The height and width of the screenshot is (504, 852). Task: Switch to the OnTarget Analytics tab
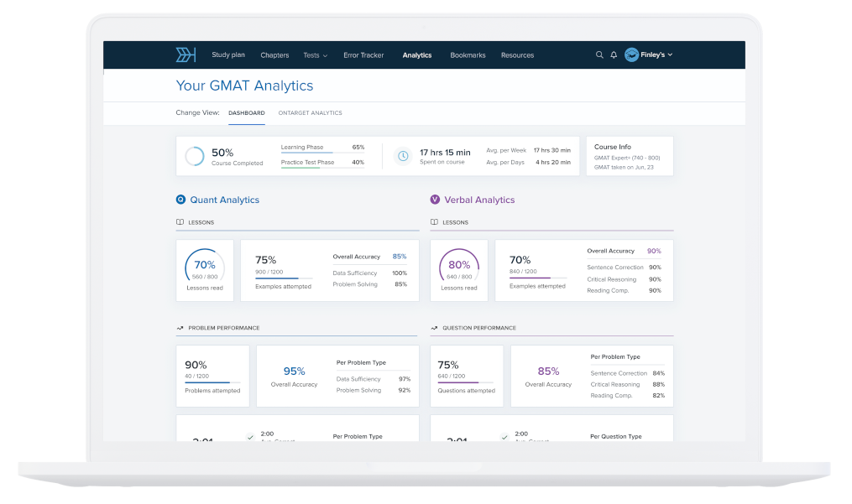310,113
